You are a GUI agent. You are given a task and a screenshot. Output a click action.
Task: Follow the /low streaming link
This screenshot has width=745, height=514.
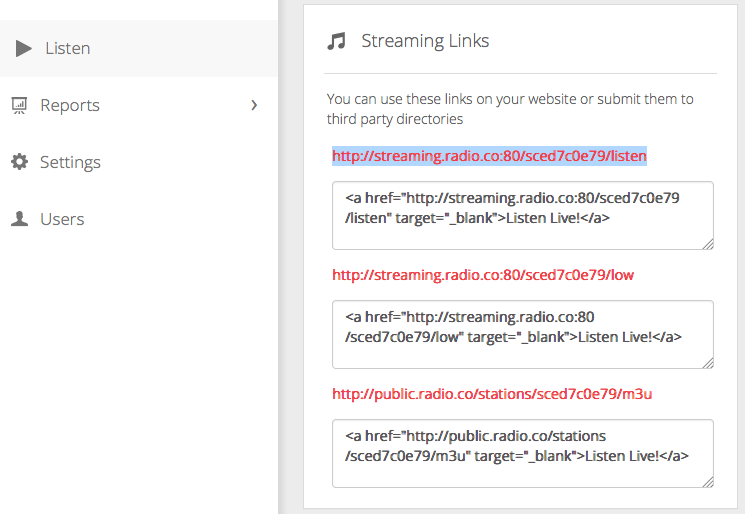click(x=483, y=275)
